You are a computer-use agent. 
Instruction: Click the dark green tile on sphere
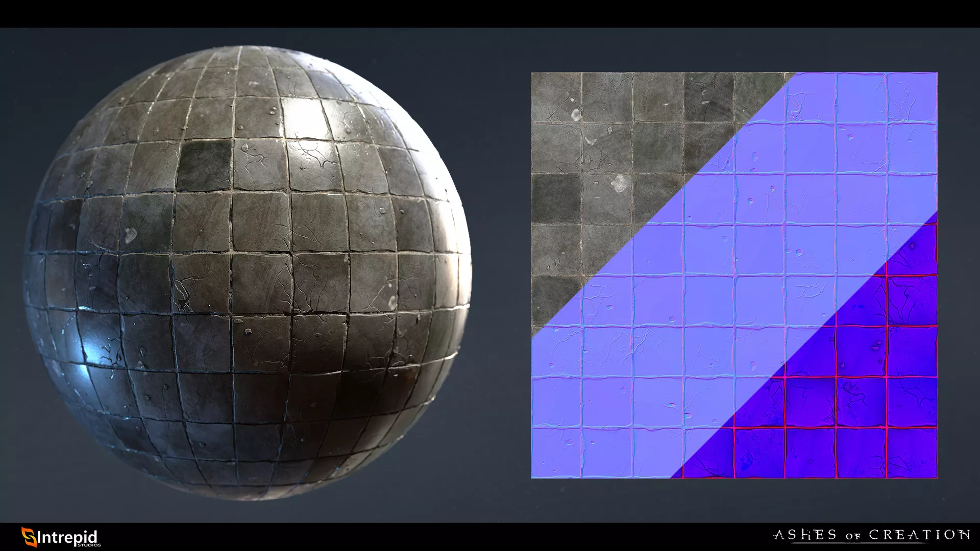204,166
